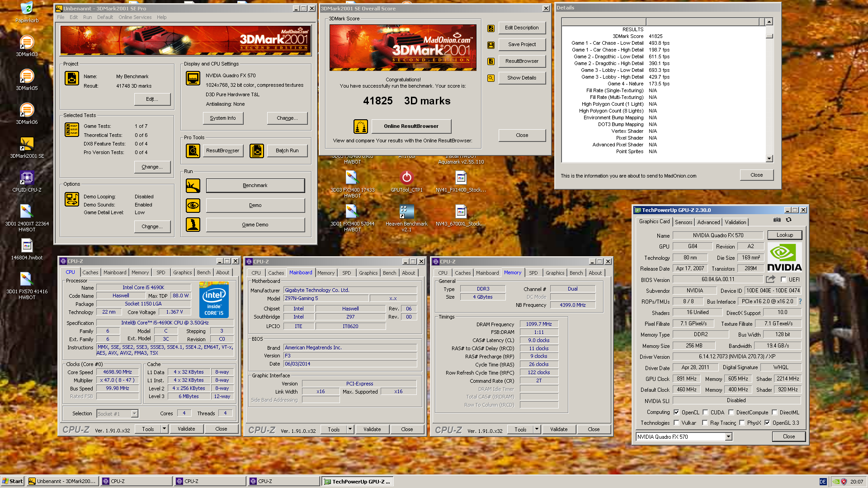Open CPUID CPU-Z desktop shortcut
868x488 pixels.
27,181
